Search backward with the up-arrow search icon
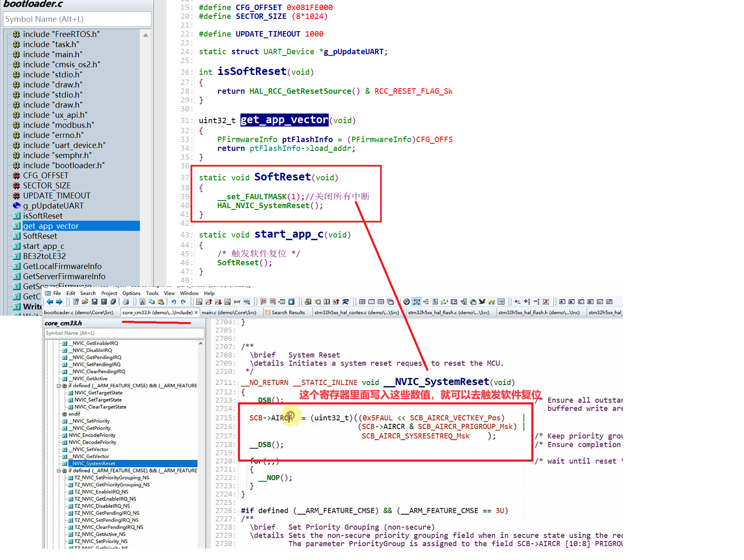 click(x=209, y=301)
